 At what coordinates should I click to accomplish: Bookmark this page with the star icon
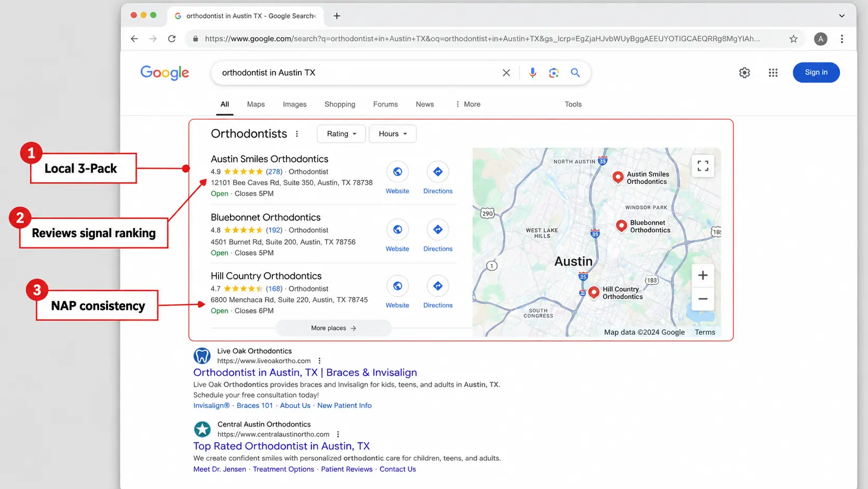[793, 38]
